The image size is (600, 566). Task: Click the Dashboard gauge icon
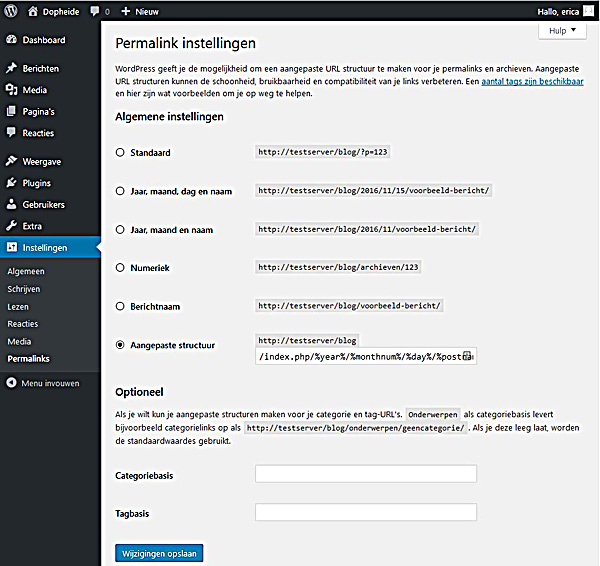11,39
